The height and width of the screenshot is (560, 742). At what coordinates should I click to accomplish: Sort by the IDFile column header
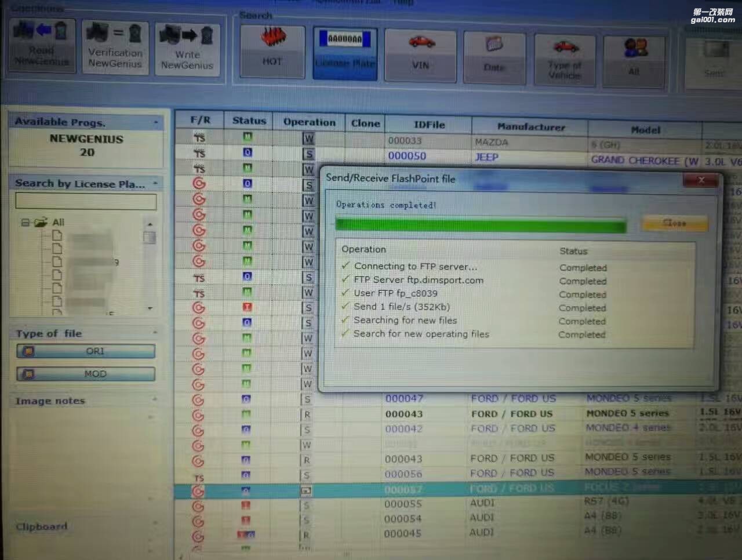429,125
